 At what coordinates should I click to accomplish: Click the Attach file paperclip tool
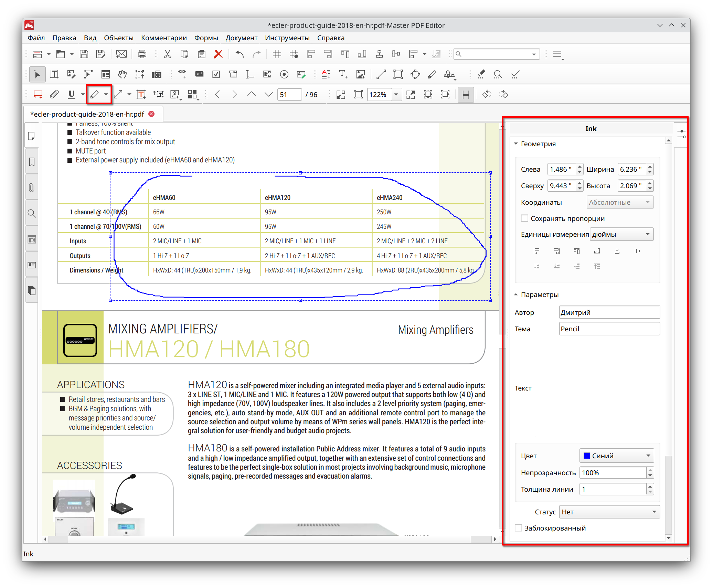pos(54,94)
